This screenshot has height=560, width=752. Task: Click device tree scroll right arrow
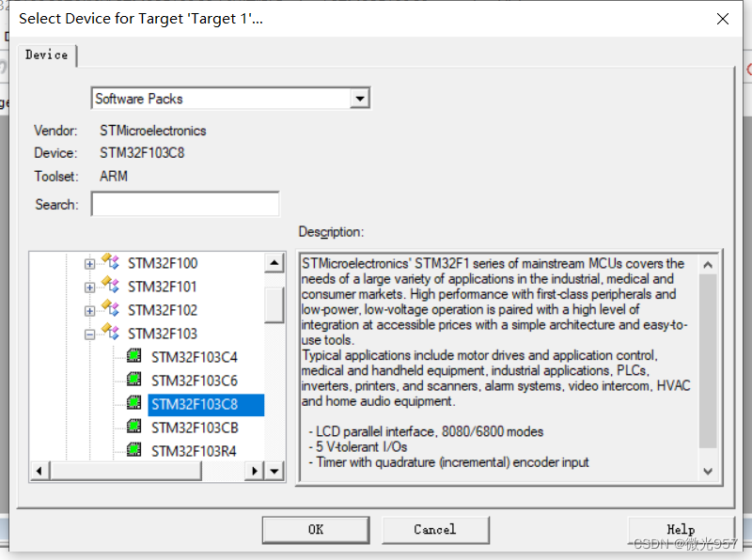255,471
